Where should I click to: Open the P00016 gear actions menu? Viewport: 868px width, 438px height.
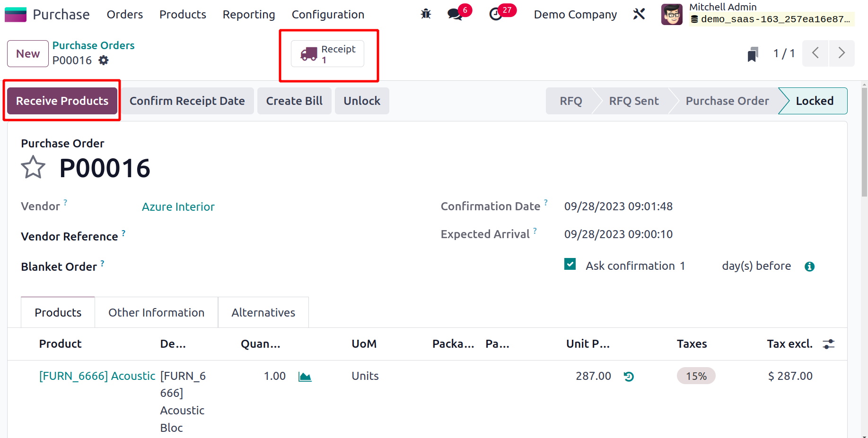click(104, 60)
